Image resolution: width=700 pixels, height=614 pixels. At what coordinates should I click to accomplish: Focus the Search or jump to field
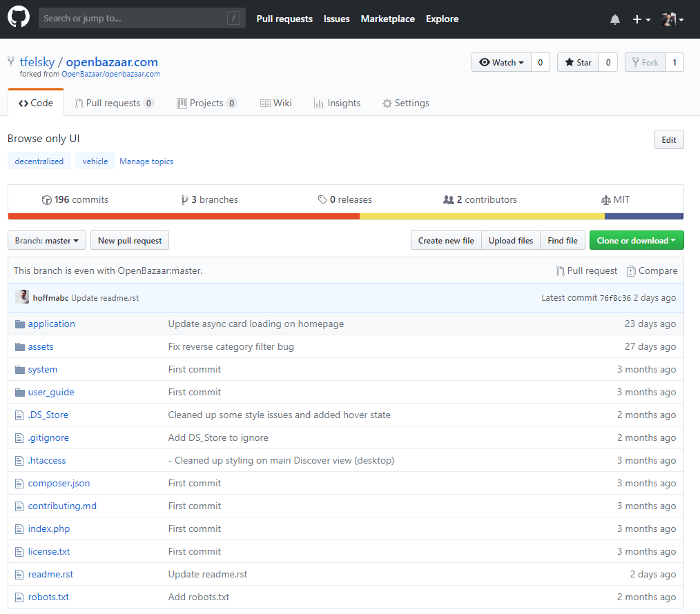142,18
